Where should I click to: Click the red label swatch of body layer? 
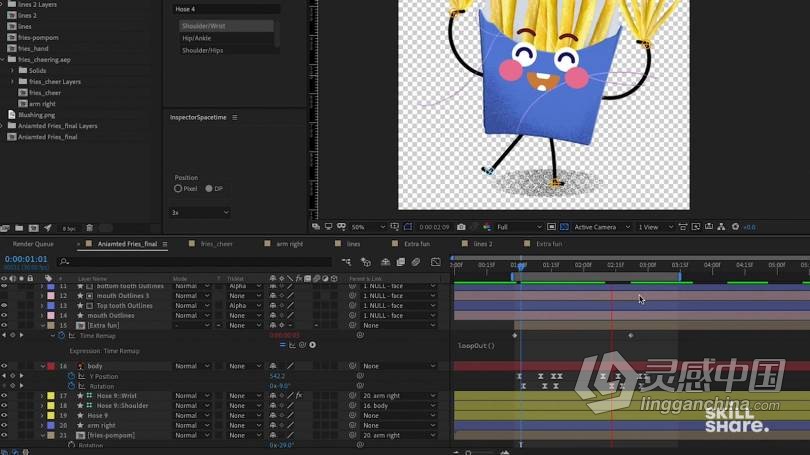click(51, 366)
